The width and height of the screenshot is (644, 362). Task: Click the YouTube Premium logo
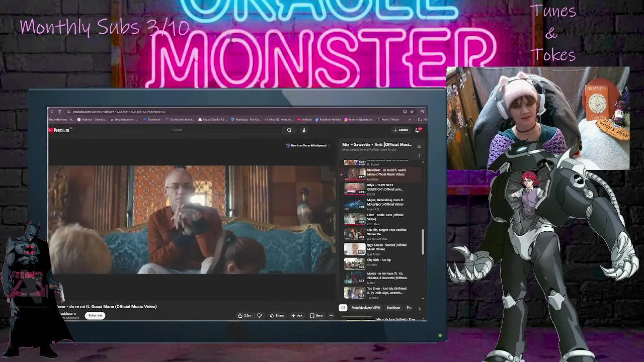pyautogui.click(x=59, y=130)
